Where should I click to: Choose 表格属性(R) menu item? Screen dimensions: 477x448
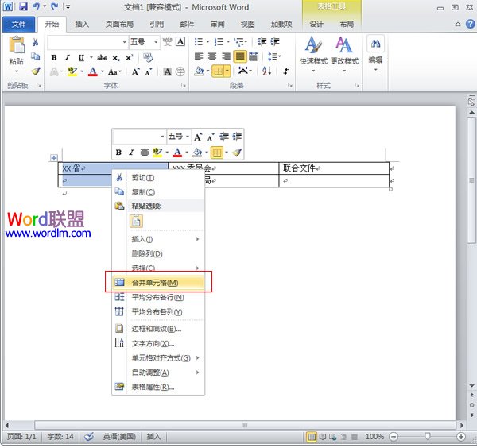158,387
